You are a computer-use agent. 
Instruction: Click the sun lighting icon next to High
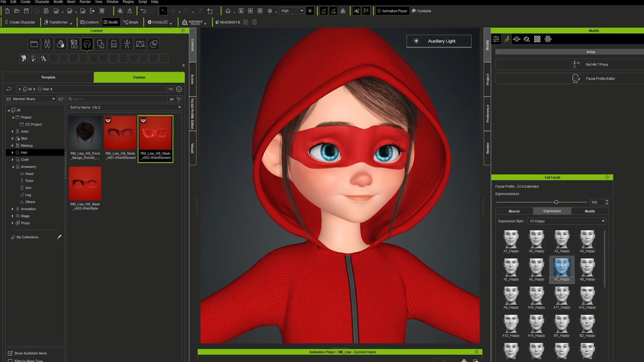[310, 11]
